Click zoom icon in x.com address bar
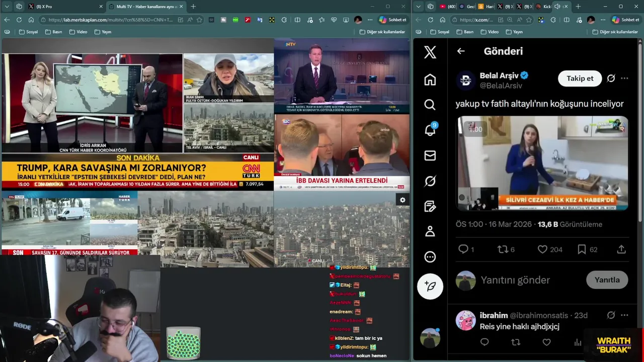Screen dimensions: 644x362 [510, 20]
